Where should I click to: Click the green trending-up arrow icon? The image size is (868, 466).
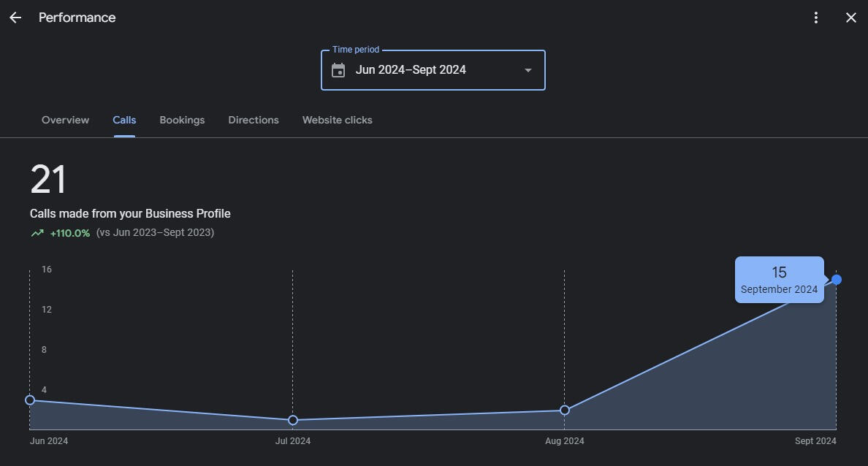[37, 233]
